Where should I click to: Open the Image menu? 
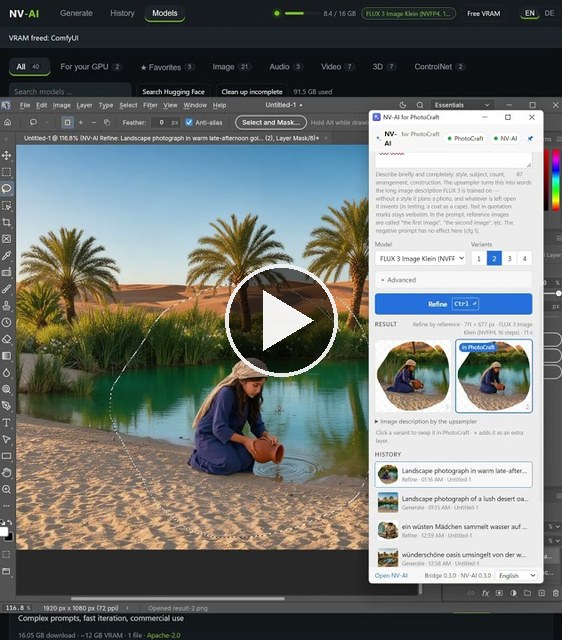62,105
